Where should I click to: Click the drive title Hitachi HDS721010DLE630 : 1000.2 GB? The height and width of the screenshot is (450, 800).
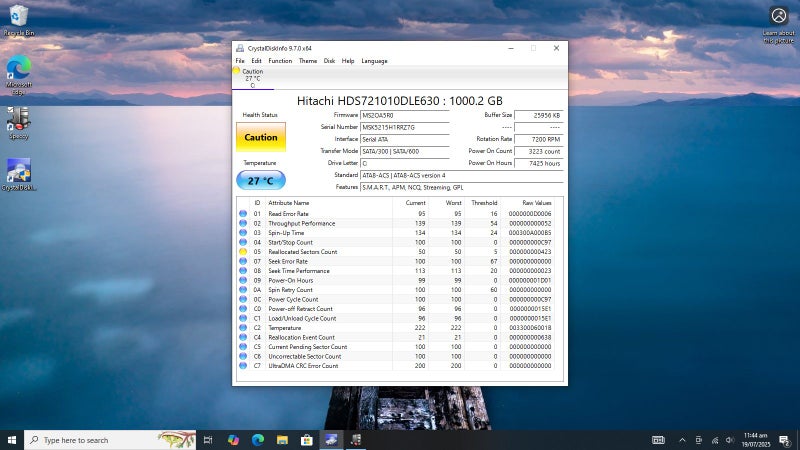(399, 101)
